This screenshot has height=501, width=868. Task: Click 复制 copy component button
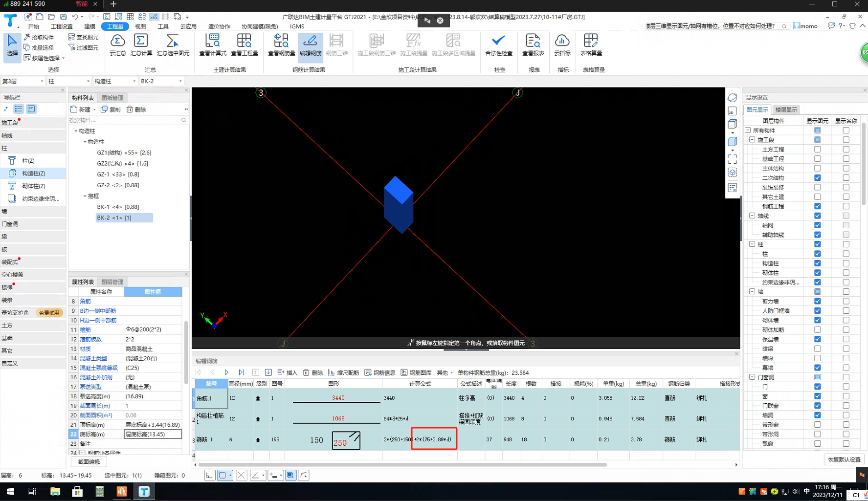[111, 109]
